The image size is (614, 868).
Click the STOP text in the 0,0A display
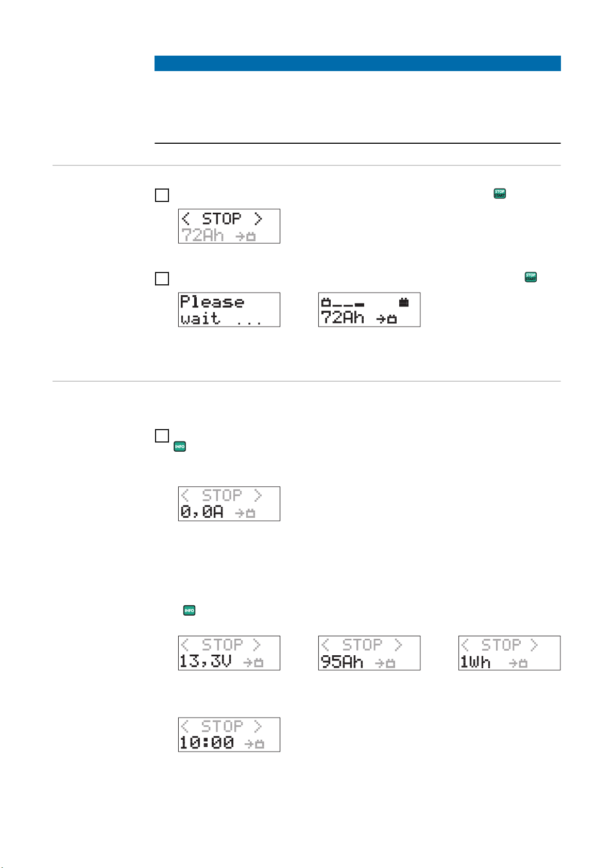221,495
